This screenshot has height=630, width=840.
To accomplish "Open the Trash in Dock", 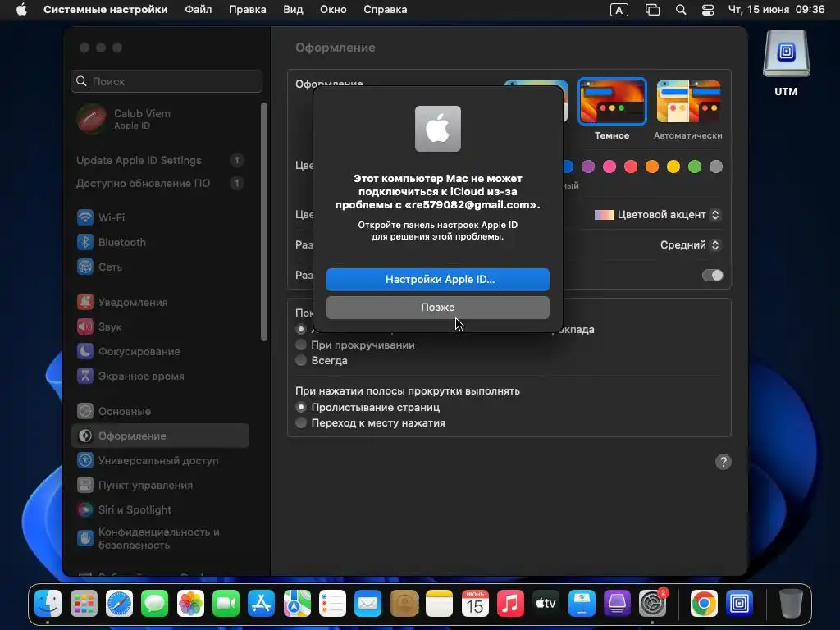I will pos(790,604).
